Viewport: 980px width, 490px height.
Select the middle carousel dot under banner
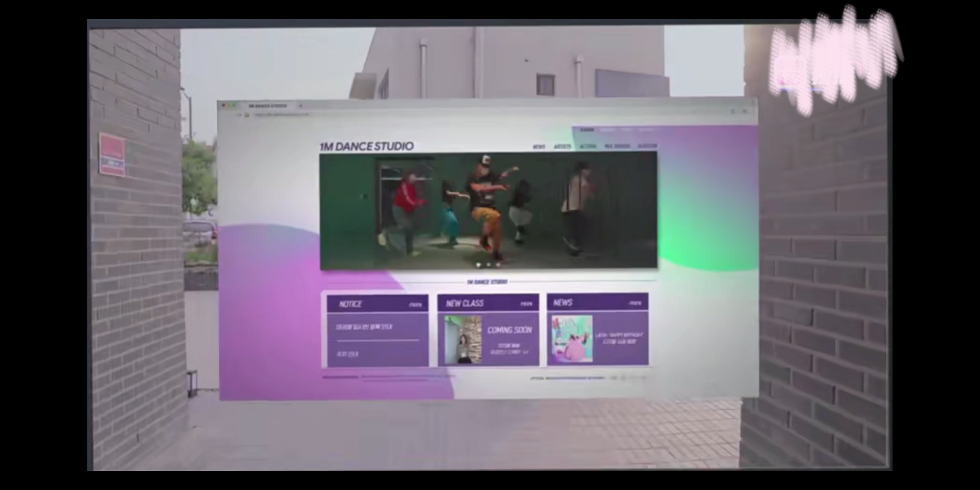(488, 265)
